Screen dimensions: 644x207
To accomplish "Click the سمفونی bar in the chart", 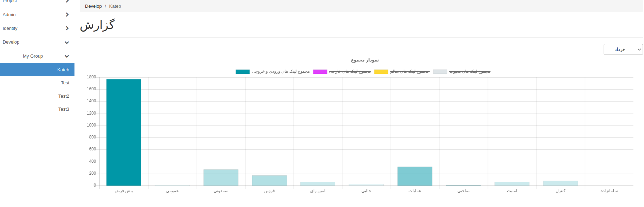I will click(x=221, y=177).
